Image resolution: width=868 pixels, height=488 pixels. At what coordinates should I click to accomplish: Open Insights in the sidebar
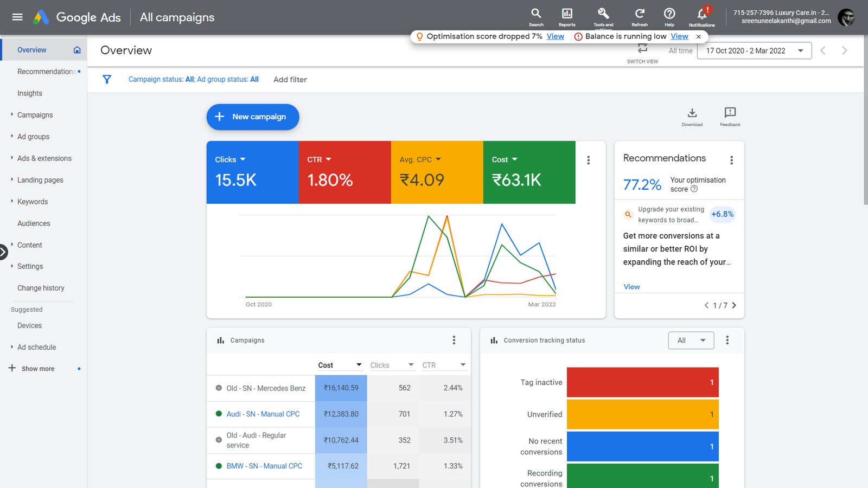[x=30, y=93]
